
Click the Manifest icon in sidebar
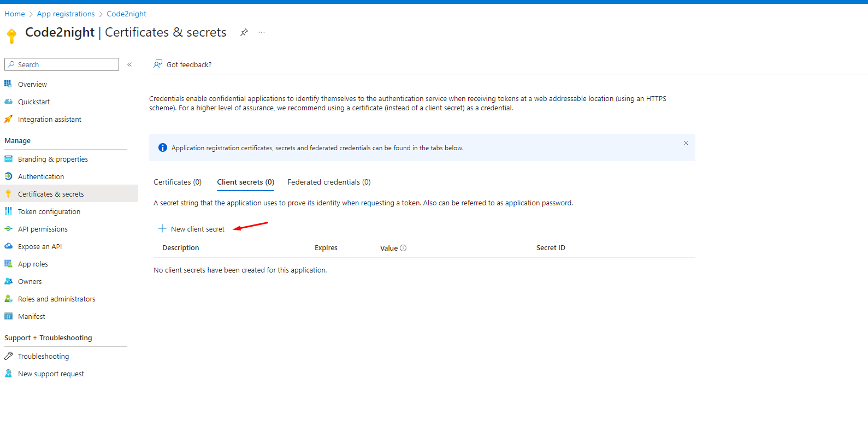coord(8,316)
